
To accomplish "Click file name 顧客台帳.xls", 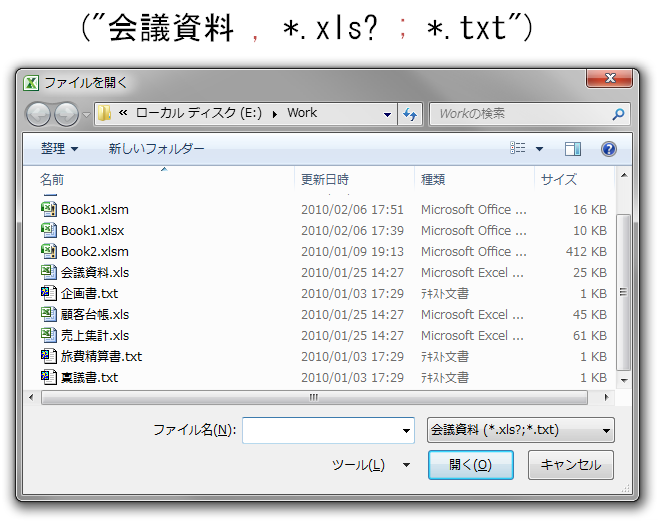I will [x=95, y=314].
